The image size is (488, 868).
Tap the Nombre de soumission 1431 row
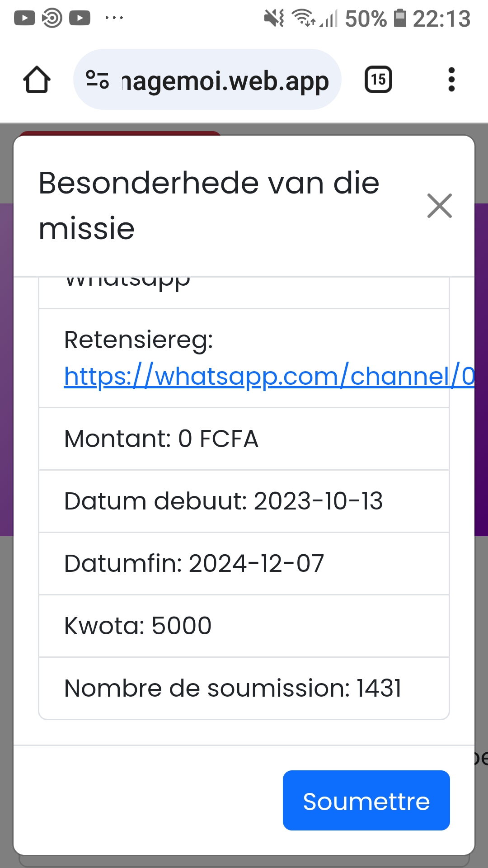click(244, 688)
